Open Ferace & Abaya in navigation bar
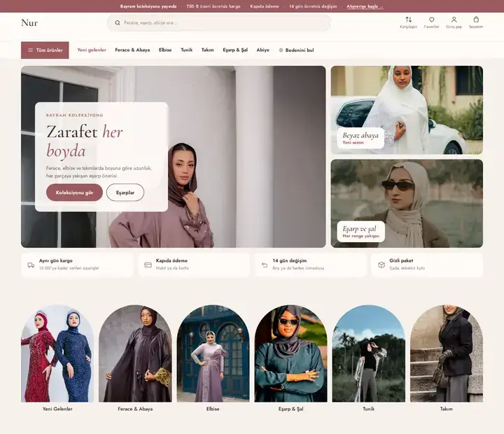The height and width of the screenshot is (434, 504). pyautogui.click(x=132, y=50)
